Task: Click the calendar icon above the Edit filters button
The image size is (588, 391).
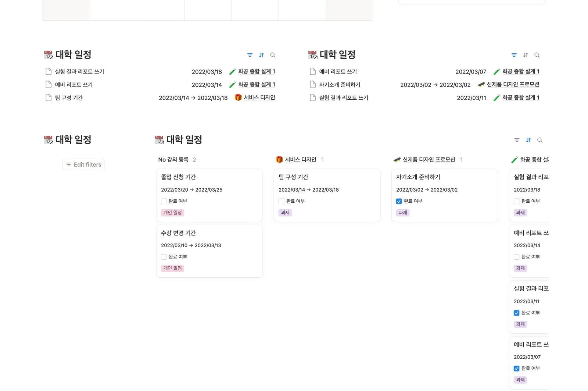Action: tap(49, 140)
